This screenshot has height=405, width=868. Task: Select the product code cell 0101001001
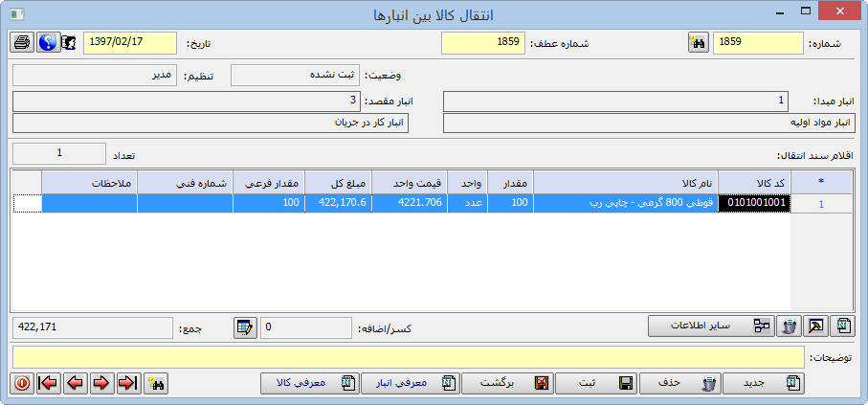(755, 203)
